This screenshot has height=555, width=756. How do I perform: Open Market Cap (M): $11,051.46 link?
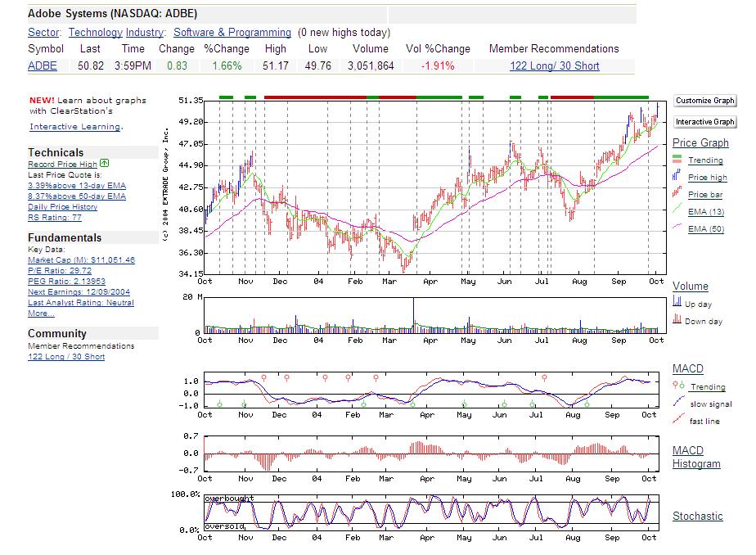82,259
